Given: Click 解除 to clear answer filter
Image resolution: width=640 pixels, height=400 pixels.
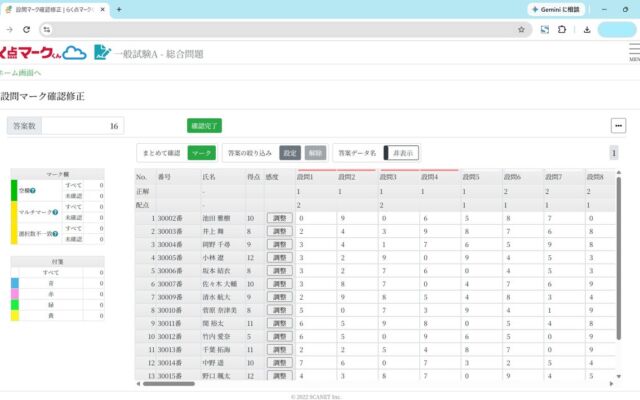Looking at the screenshot, I should pos(316,153).
